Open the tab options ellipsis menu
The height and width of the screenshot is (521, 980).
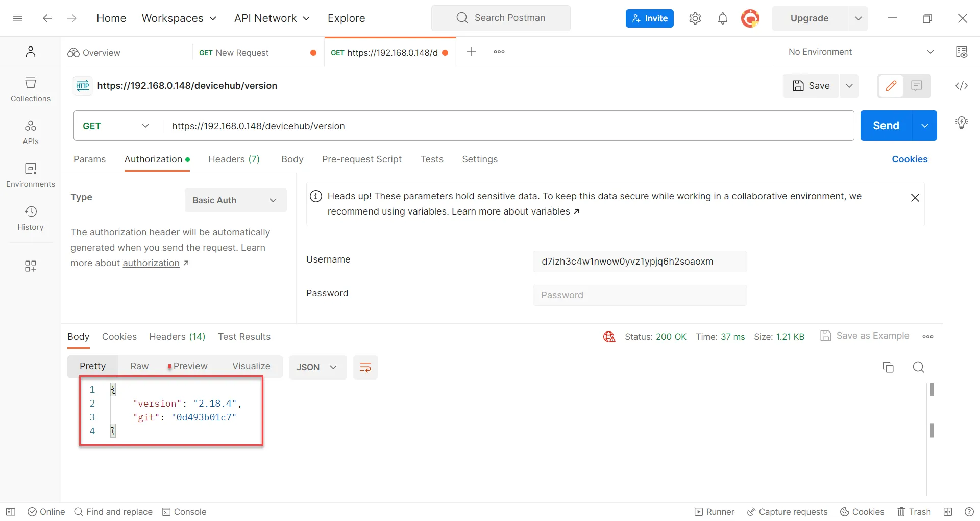(499, 52)
